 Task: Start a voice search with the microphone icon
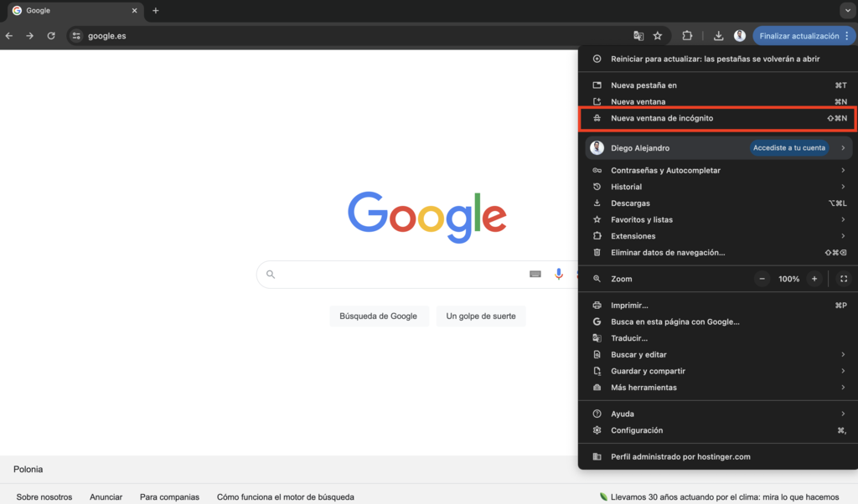coord(559,274)
